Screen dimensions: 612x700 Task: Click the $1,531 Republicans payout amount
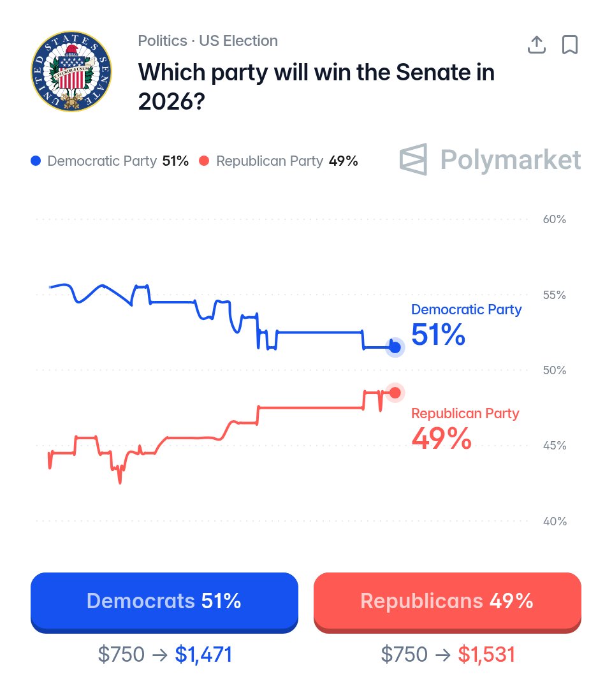point(486,655)
